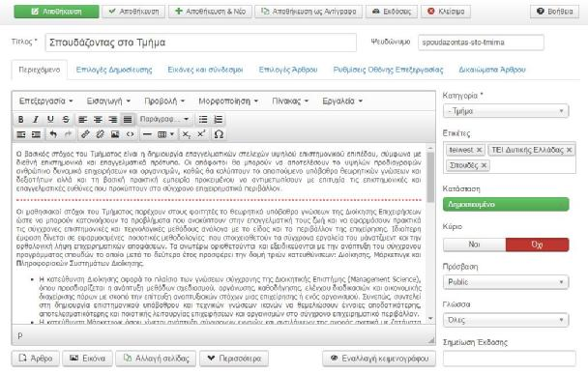Open the Πρόσβαση Public dropdown
The height and width of the screenshot is (374, 588).
point(506,282)
